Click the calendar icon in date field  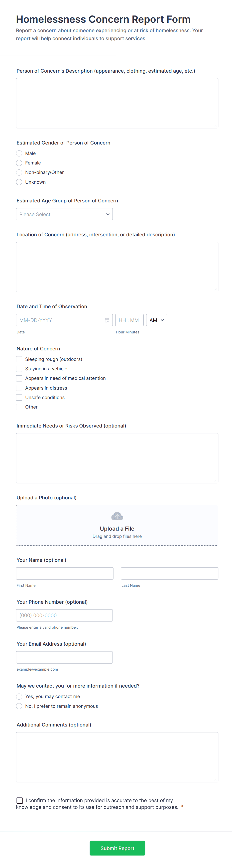pyautogui.click(x=107, y=320)
